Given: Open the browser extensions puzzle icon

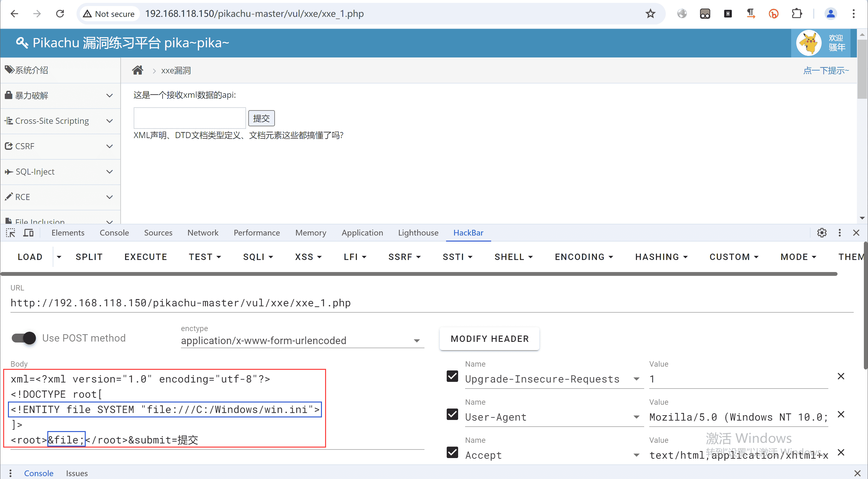Looking at the screenshot, I should [797, 14].
